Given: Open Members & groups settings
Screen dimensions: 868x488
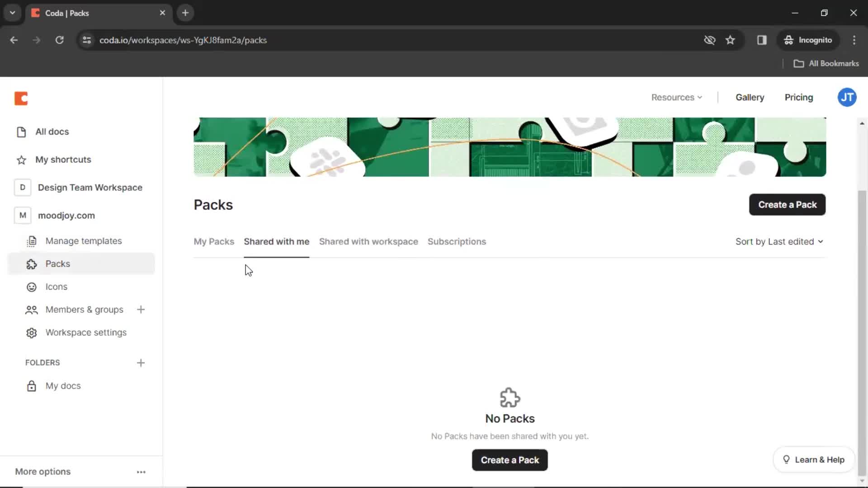Looking at the screenshot, I should click(x=85, y=309).
